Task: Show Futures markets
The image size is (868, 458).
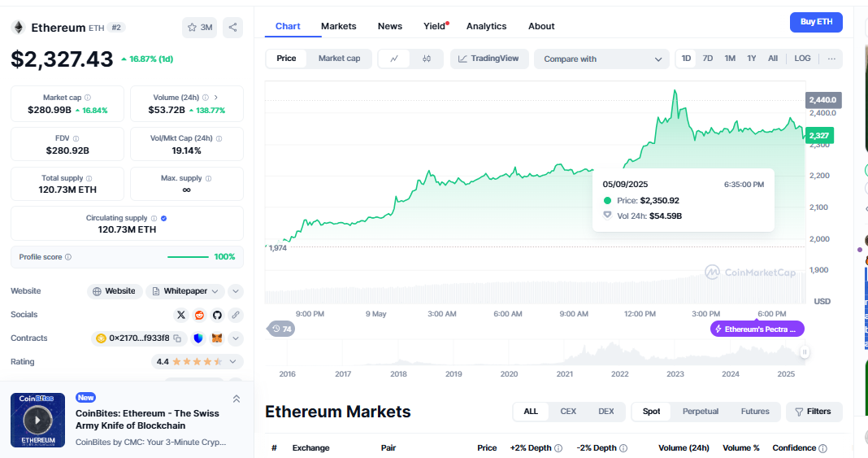Action: coord(755,412)
